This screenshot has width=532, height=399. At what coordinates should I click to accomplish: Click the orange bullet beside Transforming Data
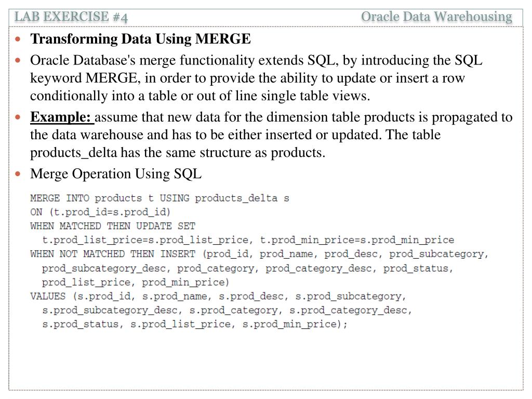tap(18, 39)
